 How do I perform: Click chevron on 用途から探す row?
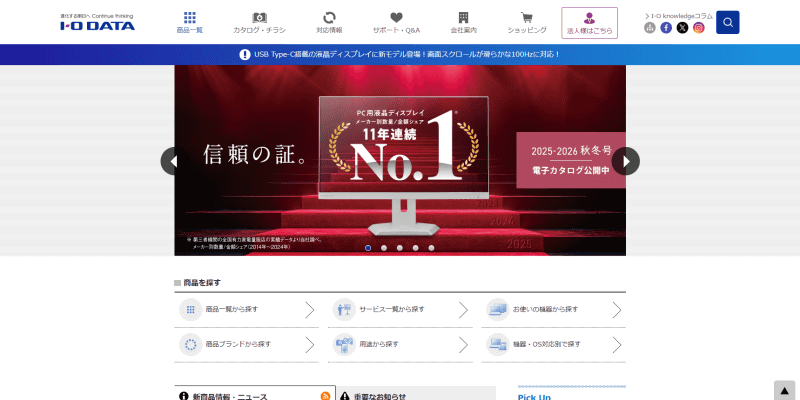point(463,344)
